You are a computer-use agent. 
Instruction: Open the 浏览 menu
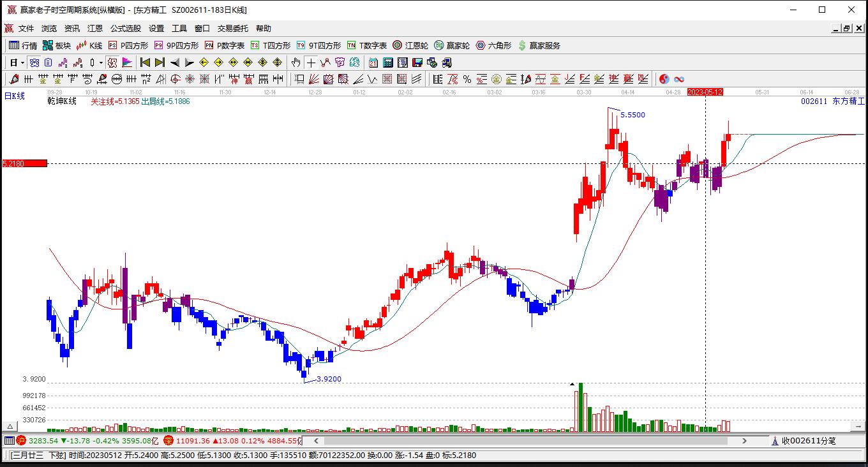click(x=49, y=29)
